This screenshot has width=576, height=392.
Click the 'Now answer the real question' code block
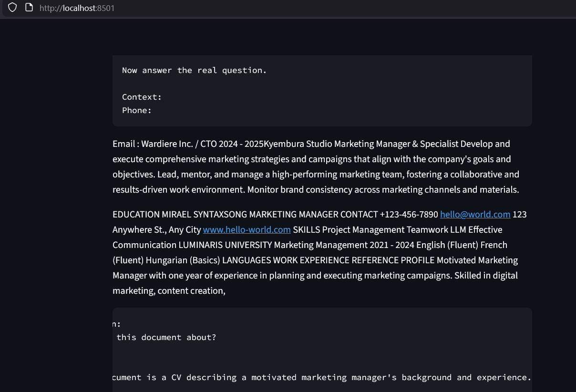click(x=194, y=70)
